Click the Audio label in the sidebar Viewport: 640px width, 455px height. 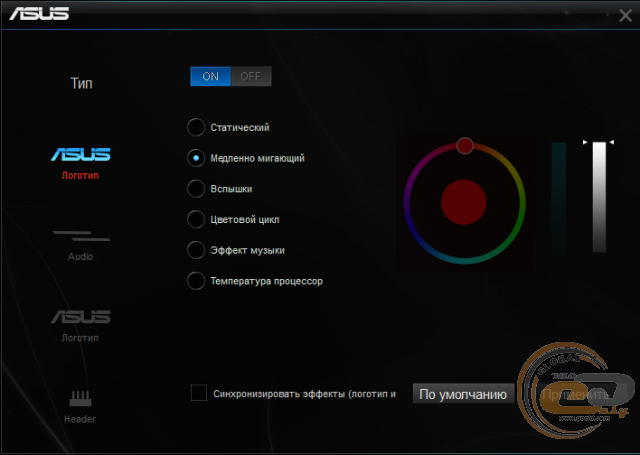pos(80,257)
